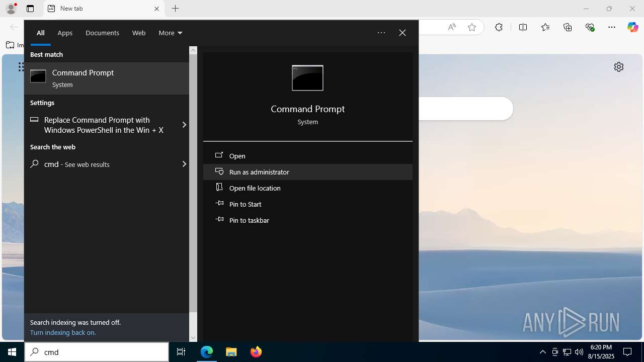Switch to the Apps search tab
This screenshot has height=362, width=644.
coord(65,33)
